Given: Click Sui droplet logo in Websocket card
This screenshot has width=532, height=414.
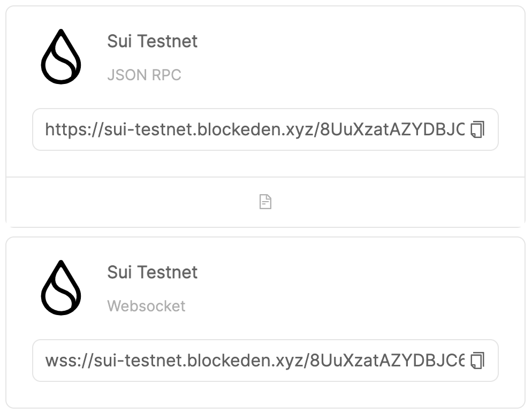Looking at the screenshot, I should coord(61,288).
